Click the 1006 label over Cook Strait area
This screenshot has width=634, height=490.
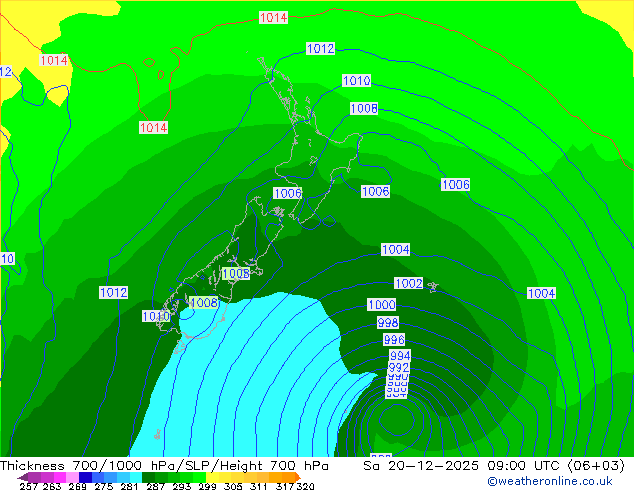(287, 193)
